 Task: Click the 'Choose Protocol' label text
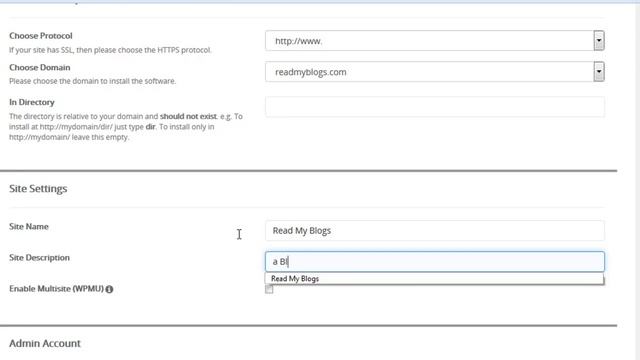pyautogui.click(x=41, y=36)
